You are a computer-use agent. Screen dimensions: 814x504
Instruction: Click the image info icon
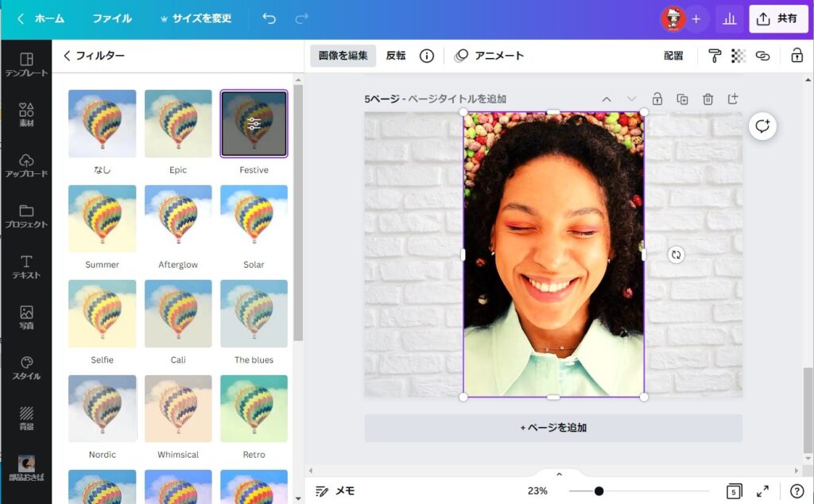click(427, 56)
